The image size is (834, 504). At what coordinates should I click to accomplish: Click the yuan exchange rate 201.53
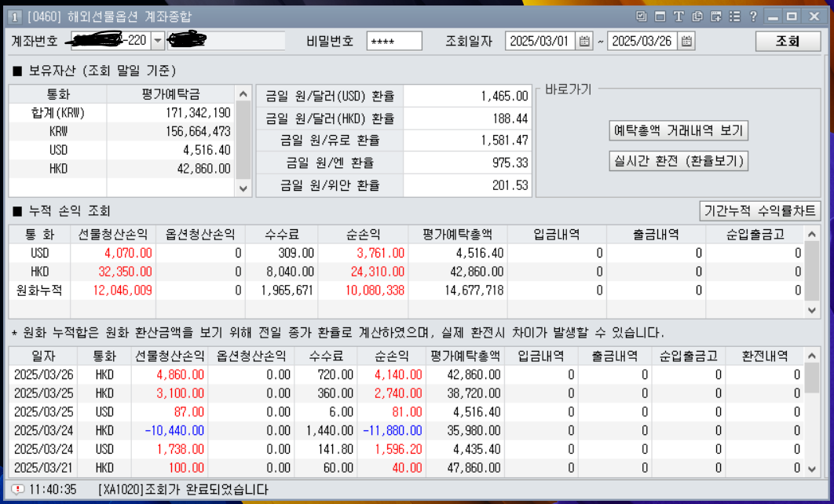point(510,185)
